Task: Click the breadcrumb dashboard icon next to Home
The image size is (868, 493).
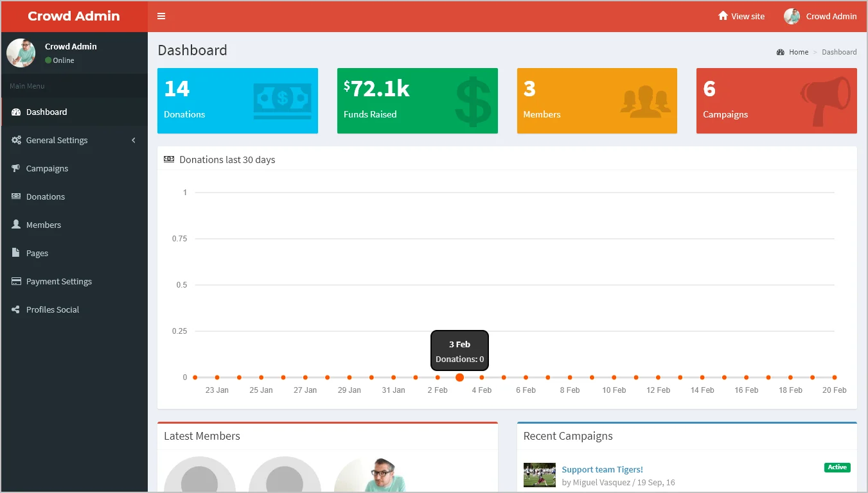Action: coord(781,52)
